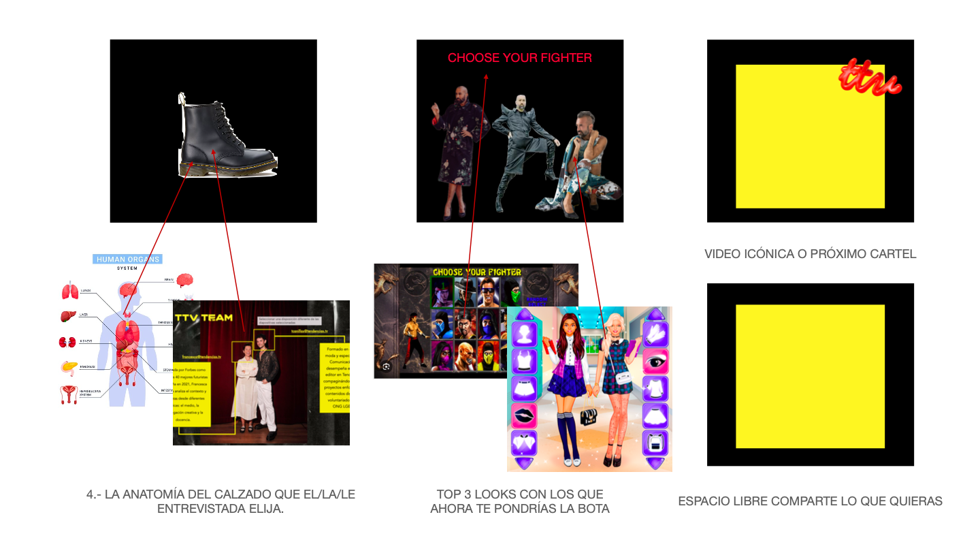Choose the eye makeup icon

655,362
